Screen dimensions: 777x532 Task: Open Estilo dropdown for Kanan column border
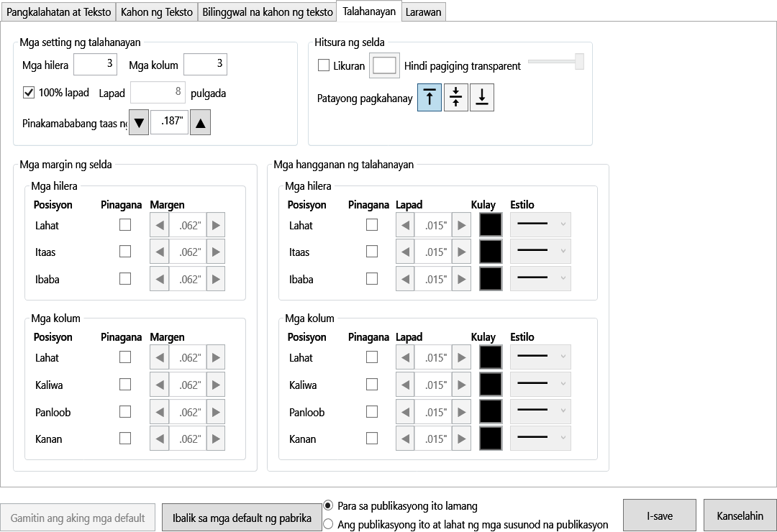[540, 439]
